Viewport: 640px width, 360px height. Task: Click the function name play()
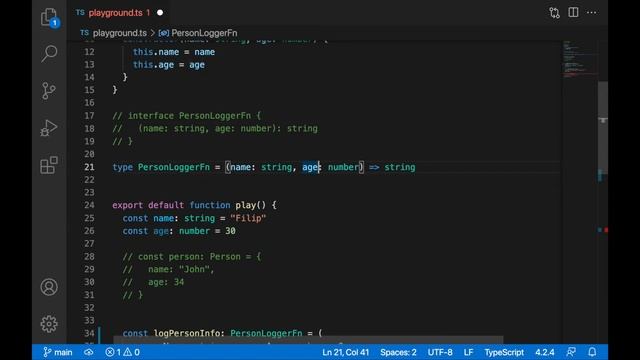click(250, 205)
